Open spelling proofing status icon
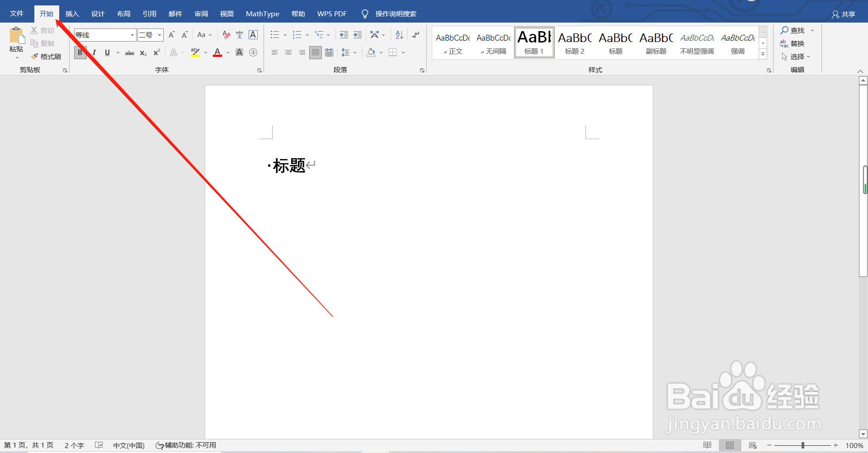This screenshot has height=453, width=868. click(x=99, y=445)
